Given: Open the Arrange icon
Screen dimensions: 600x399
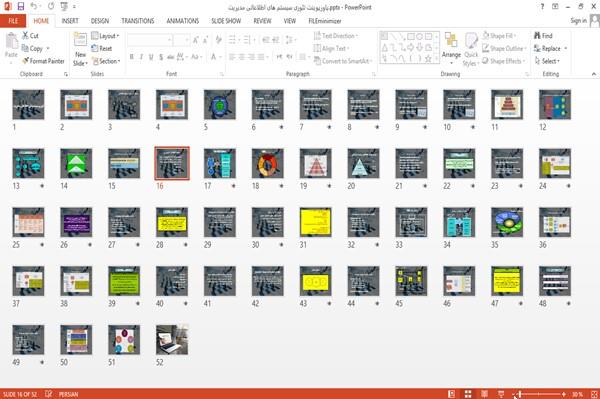Looking at the screenshot, I should (x=451, y=40).
